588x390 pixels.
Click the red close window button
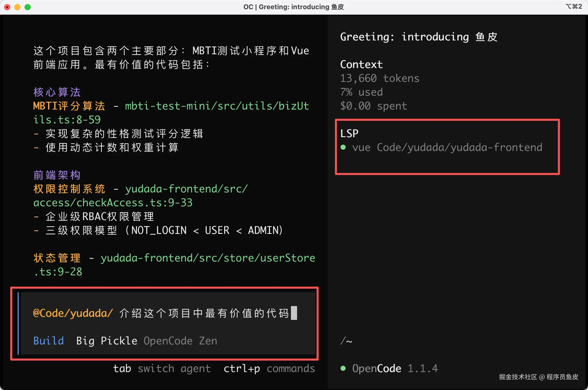tap(7, 7)
